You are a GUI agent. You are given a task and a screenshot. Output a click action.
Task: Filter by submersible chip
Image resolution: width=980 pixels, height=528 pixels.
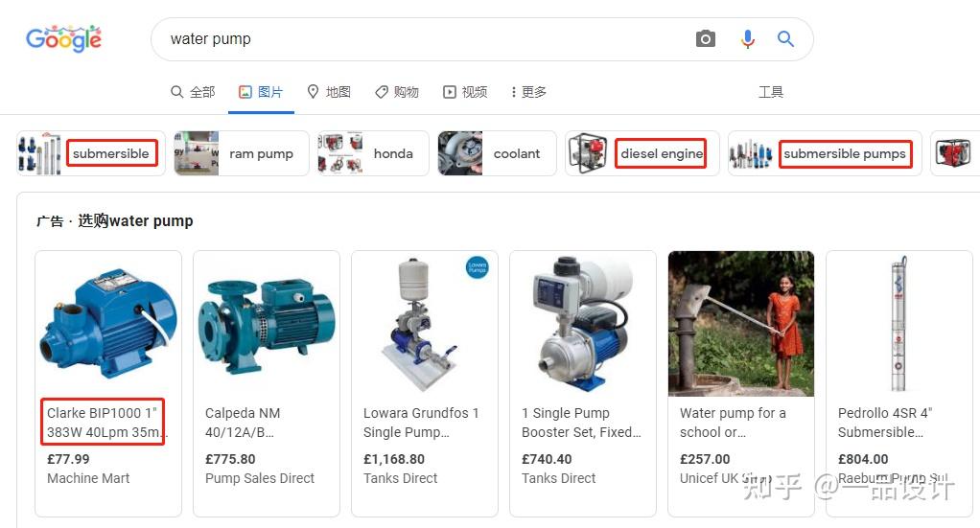(x=91, y=153)
